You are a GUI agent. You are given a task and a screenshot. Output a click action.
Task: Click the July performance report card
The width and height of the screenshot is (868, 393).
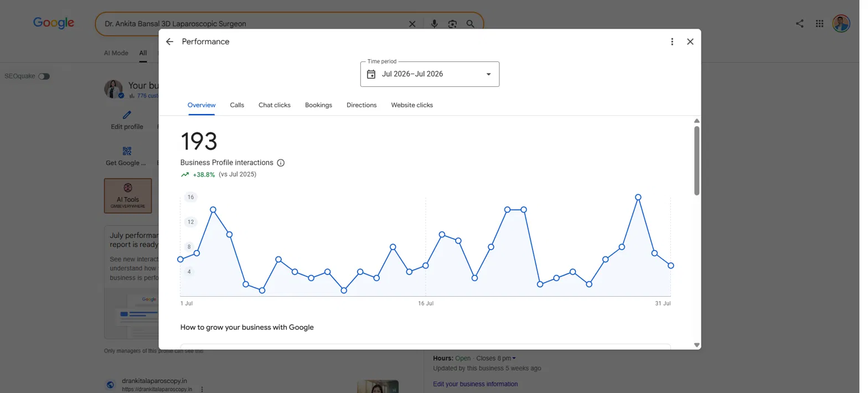[132, 282]
